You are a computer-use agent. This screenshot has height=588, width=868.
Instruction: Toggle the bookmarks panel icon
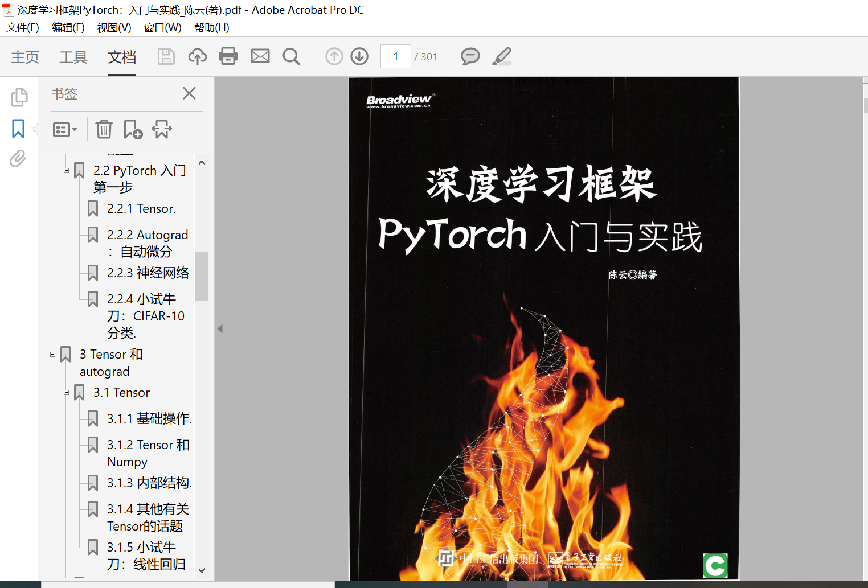coord(18,129)
